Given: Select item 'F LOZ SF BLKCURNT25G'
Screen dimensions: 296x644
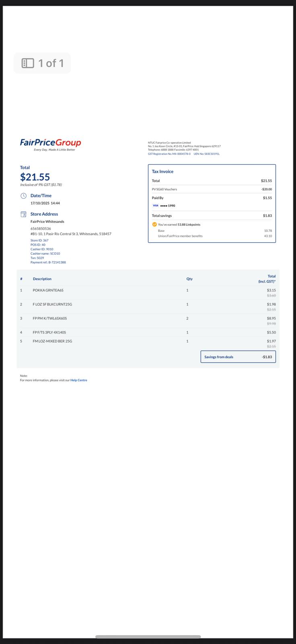Looking at the screenshot, I should (53, 304).
